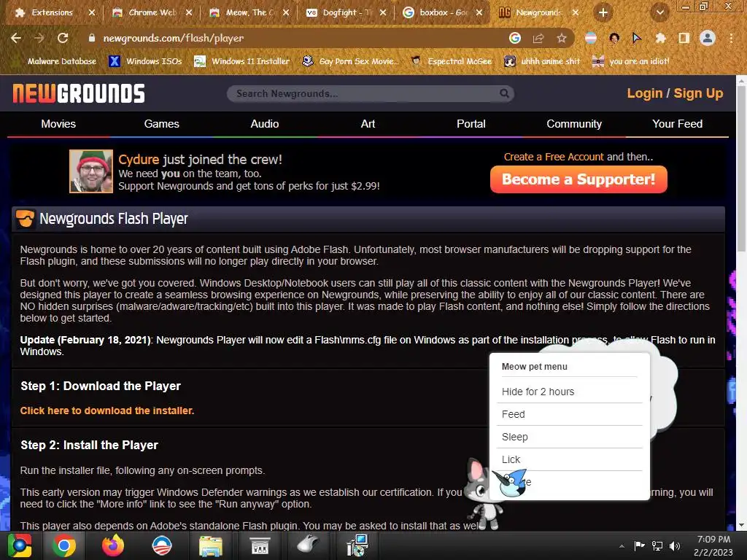The height and width of the screenshot is (560, 747).
Task: Click the Action Center flag icon
Action: [639, 546]
